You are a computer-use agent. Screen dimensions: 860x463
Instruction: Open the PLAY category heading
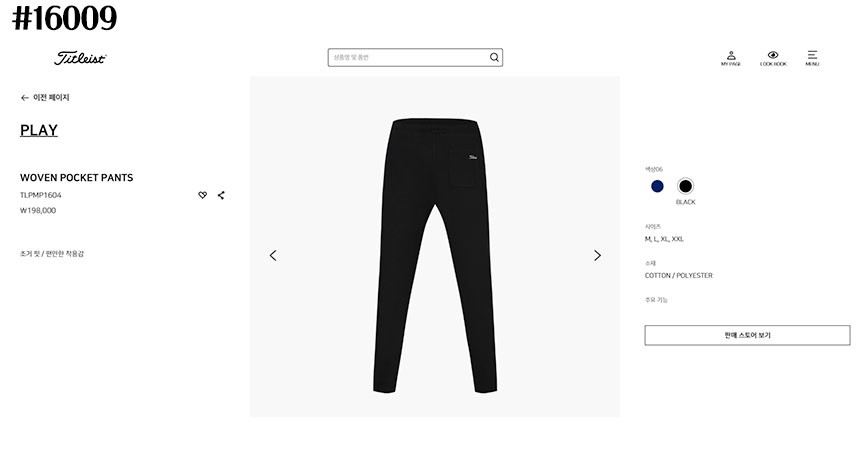tap(39, 131)
